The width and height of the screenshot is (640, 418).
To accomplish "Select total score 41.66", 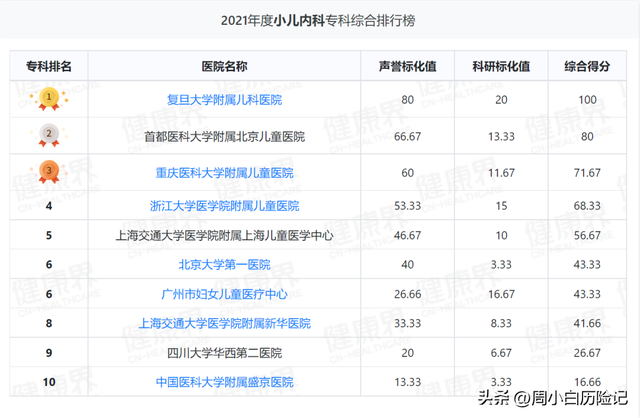I will click(x=587, y=323).
